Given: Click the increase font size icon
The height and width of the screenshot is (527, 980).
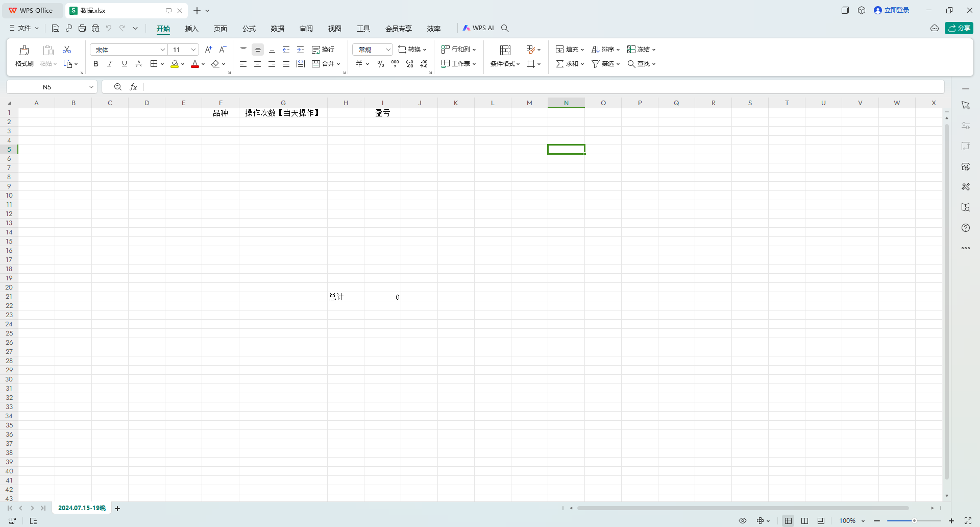Looking at the screenshot, I should tap(208, 50).
